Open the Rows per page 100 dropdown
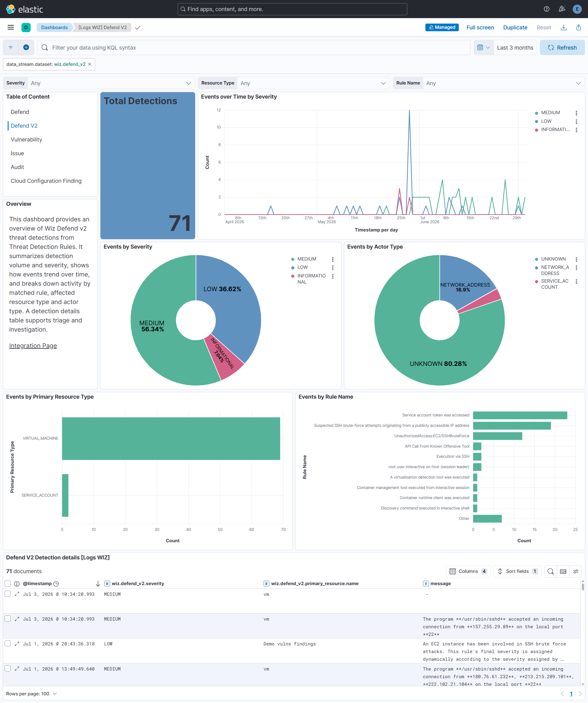 [x=32, y=694]
